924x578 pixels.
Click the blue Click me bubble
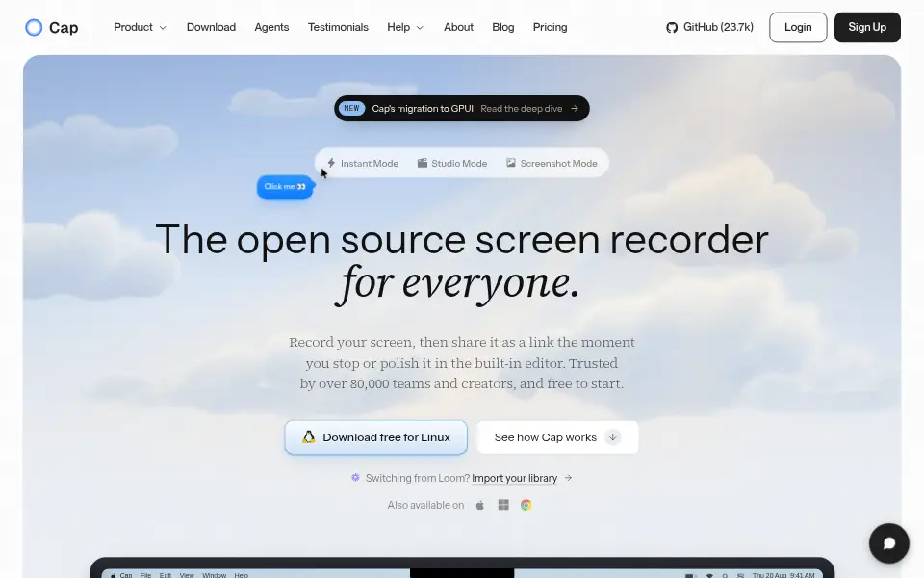pos(285,187)
